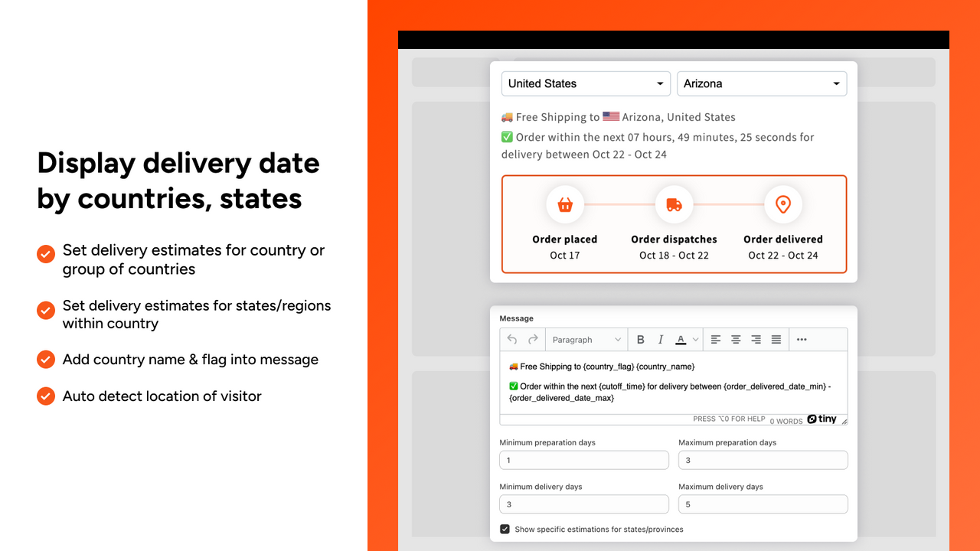The height and width of the screenshot is (551, 980).
Task: Align text left in the message editor
Action: (716, 339)
